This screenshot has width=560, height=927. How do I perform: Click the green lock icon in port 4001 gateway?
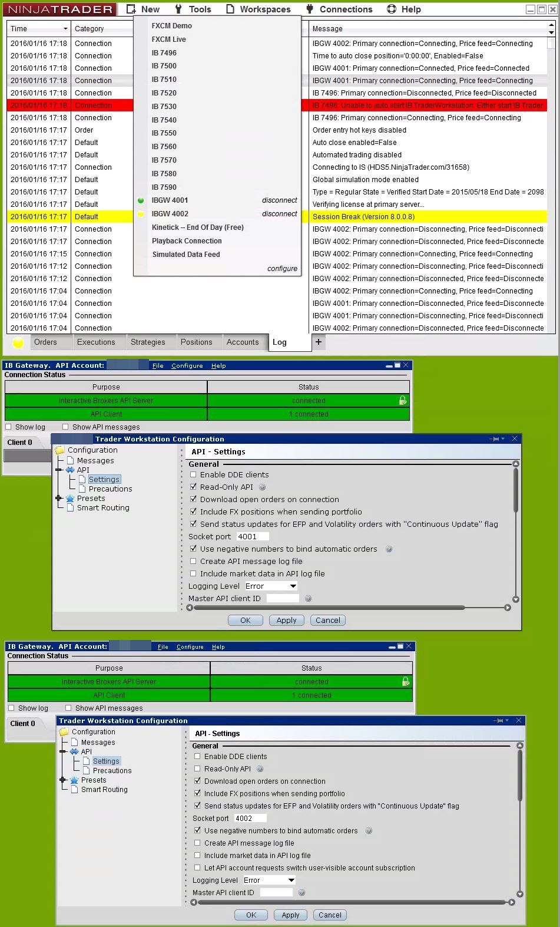[403, 400]
